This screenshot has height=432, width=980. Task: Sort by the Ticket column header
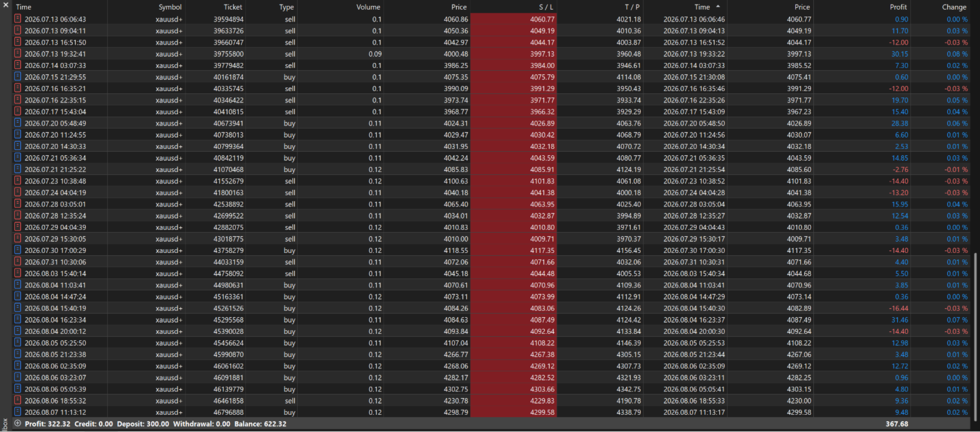coord(216,7)
